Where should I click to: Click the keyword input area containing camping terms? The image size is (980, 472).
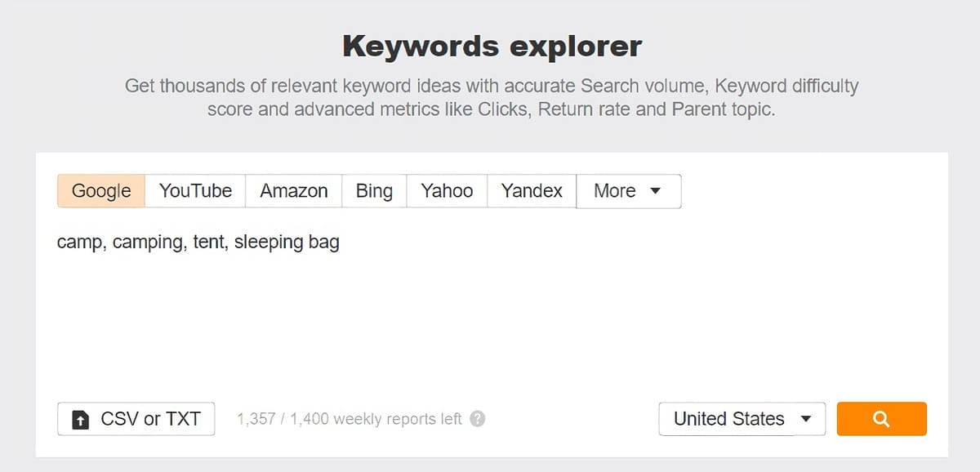click(327, 242)
